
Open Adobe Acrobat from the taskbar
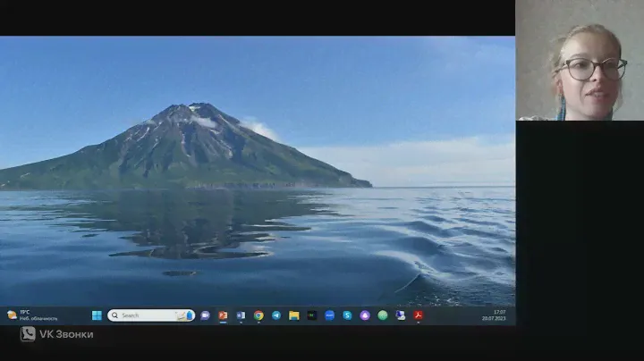pyautogui.click(x=418, y=315)
